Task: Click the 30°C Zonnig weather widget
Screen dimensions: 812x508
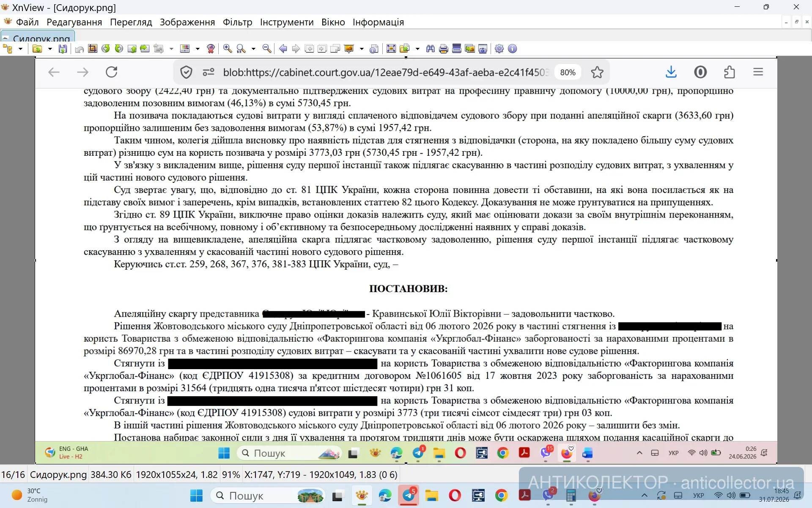Action: (x=30, y=495)
